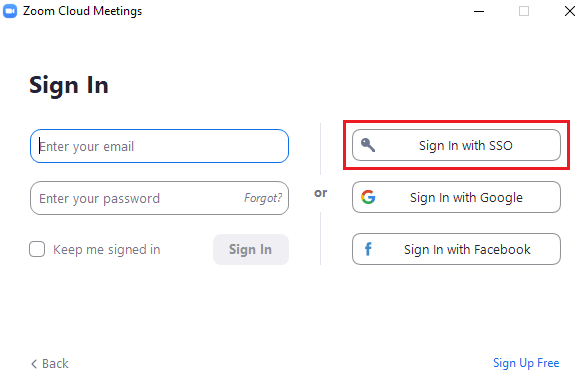The width and height of the screenshot is (588, 389).
Task: Click the Google G logo icon
Action: tap(368, 197)
